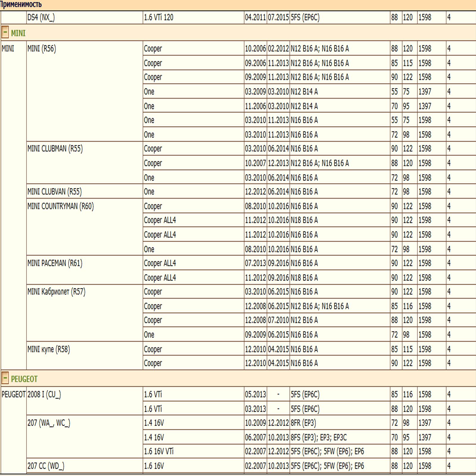
Task: Click the 1.6 VTi 120 modification
Action: (x=159, y=18)
